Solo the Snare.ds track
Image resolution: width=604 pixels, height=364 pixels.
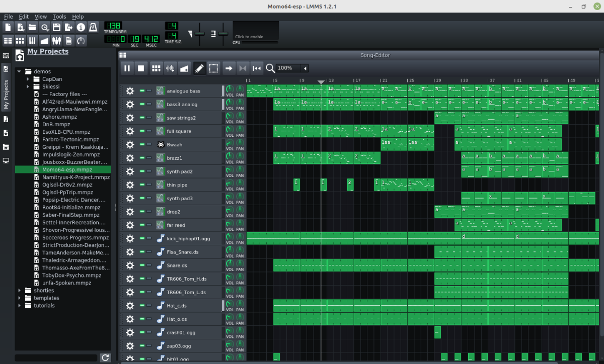click(x=149, y=265)
